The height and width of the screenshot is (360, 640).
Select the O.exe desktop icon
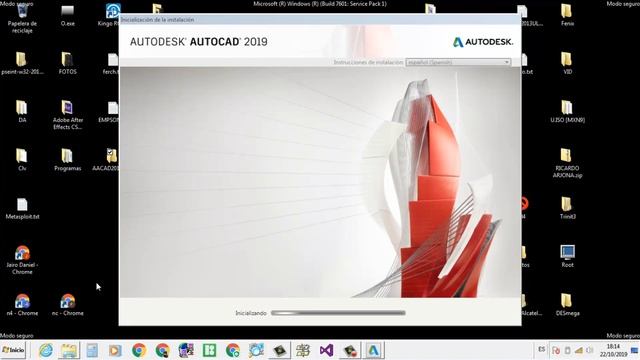(x=68, y=16)
